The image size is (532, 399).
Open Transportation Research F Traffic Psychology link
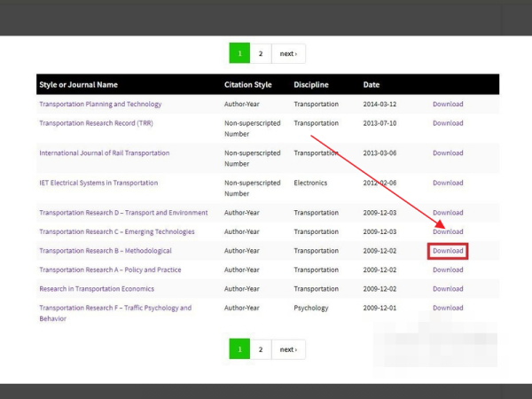tap(114, 308)
